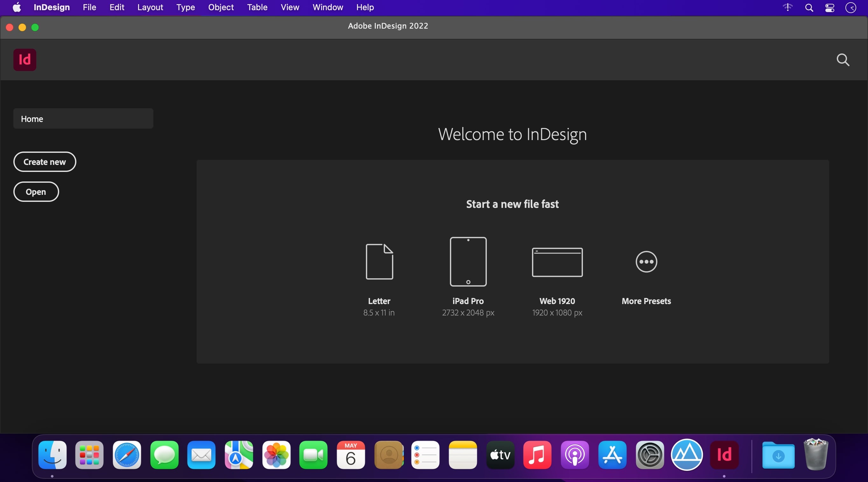Open App Store in the Dock

(612, 455)
